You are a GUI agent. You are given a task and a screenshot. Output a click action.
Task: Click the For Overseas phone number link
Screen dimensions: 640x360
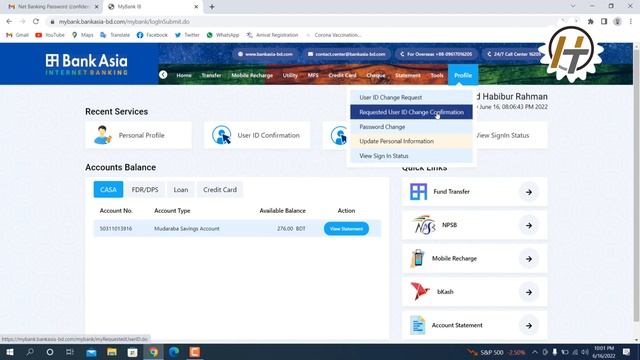pos(436,54)
